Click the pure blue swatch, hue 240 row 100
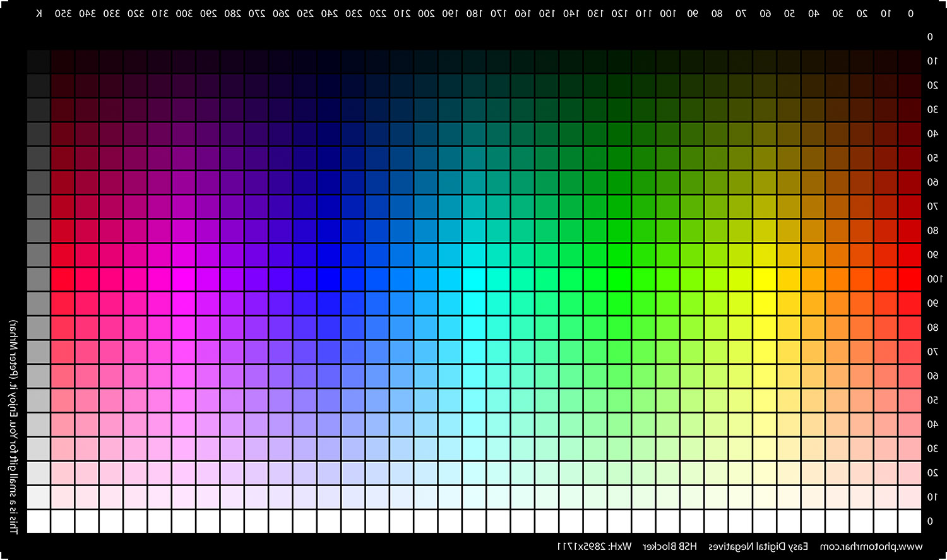The width and height of the screenshot is (947, 560). tap(328, 279)
